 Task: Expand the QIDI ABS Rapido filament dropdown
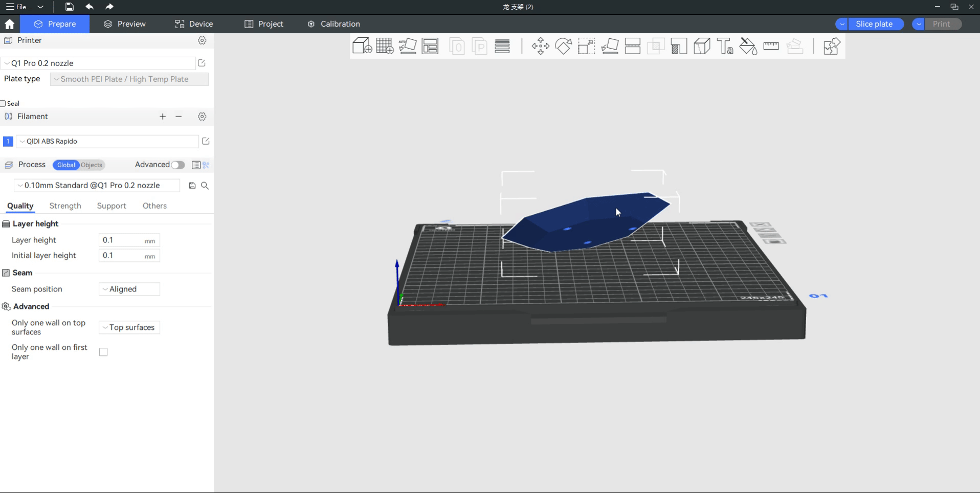tap(107, 141)
